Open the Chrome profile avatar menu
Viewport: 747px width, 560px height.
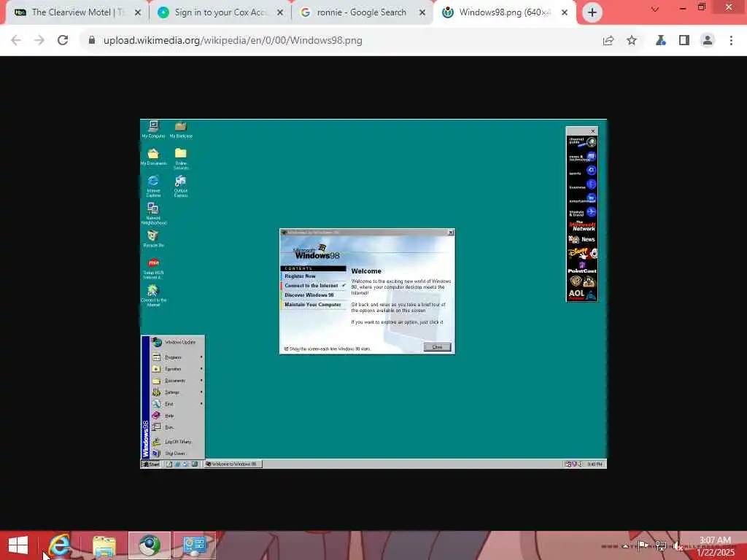coord(708,41)
